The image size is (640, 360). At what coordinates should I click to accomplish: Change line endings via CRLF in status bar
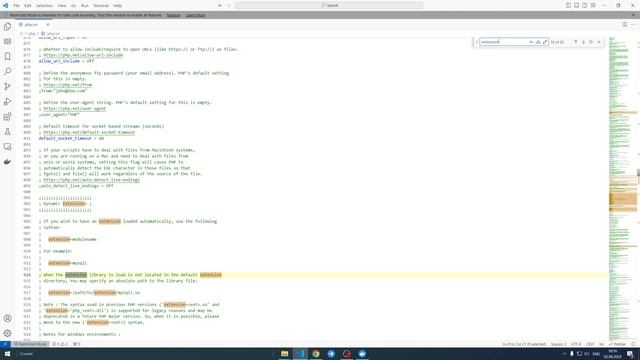click(590, 344)
